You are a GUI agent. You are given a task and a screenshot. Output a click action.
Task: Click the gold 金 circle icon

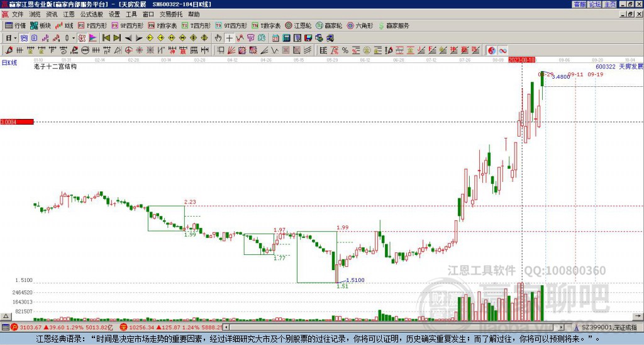pos(367,50)
